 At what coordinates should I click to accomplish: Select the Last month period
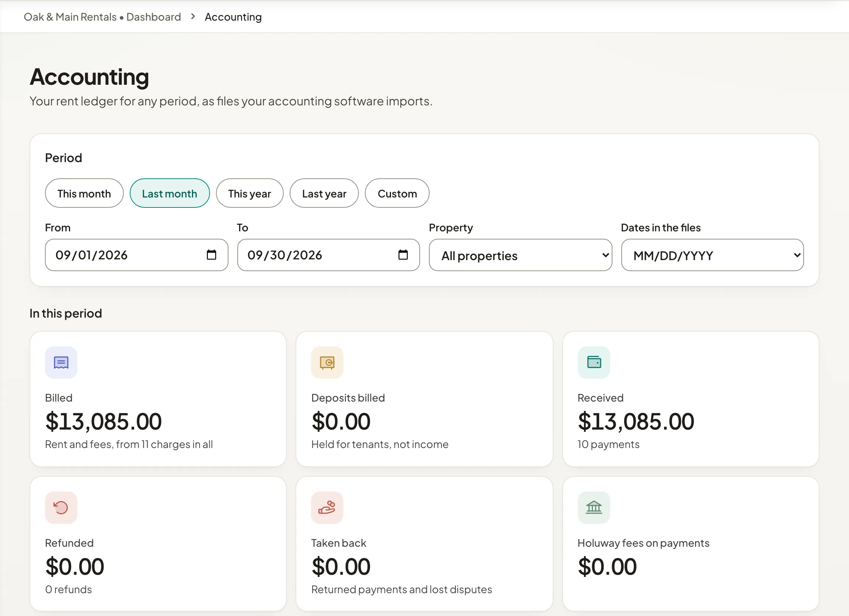[170, 193]
